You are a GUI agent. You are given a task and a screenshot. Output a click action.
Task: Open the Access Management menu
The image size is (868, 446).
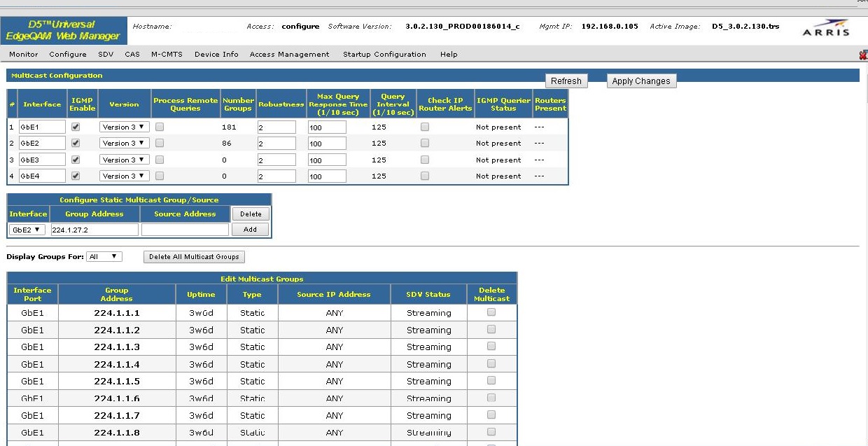click(289, 55)
